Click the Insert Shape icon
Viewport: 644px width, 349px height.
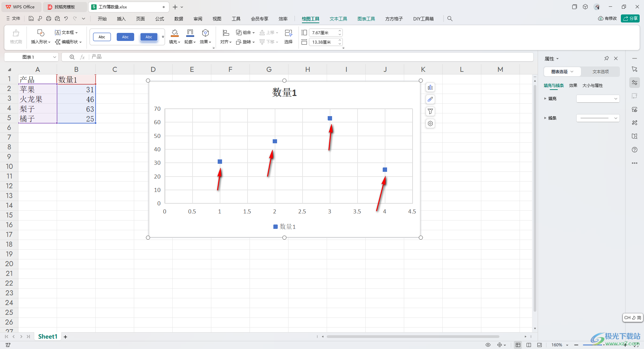coord(41,33)
